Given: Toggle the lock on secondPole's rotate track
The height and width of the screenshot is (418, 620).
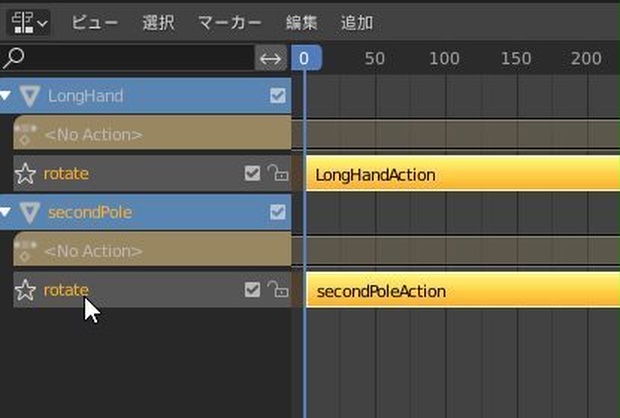Looking at the screenshot, I should [278, 289].
